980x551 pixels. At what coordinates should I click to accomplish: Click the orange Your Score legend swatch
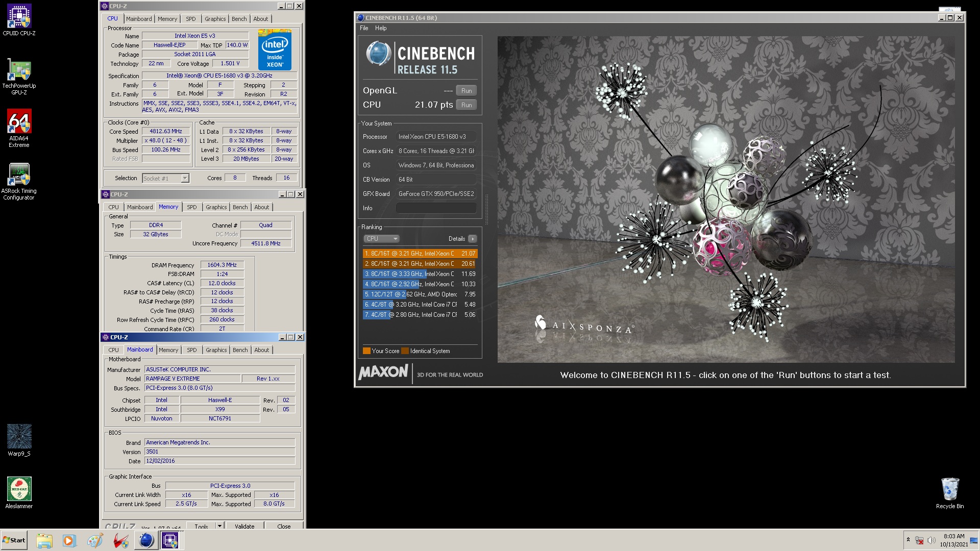[366, 351]
